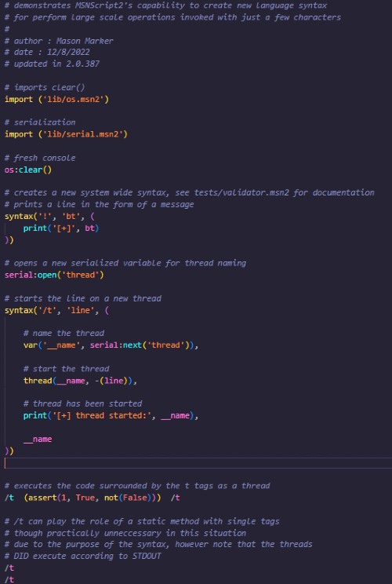Click the '# fresh console' comment
Screen dimensions: 392x584
[x=40, y=158]
